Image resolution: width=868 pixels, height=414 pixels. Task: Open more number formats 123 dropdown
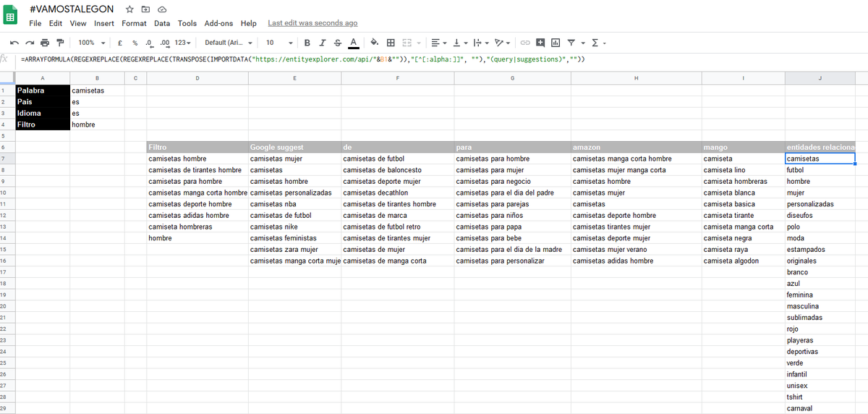(184, 43)
